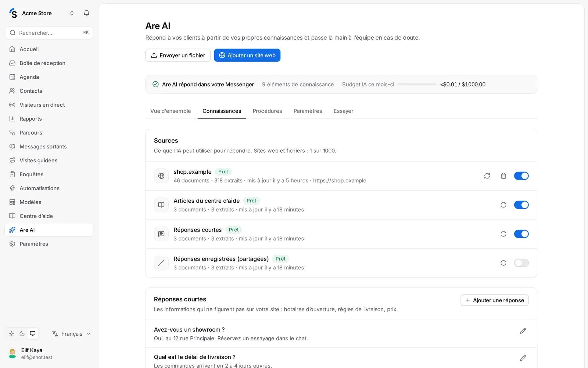The height and width of the screenshot is (368, 588).
Task: Click the Budget IA progress bar
Action: (x=417, y=84)
